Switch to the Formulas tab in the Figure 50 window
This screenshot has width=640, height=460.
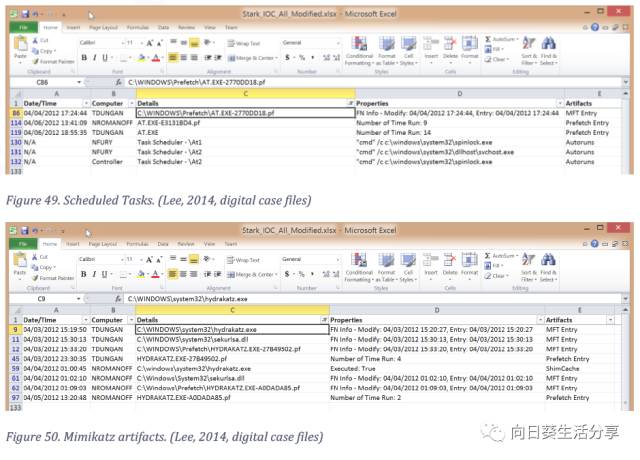coord(137,244)
